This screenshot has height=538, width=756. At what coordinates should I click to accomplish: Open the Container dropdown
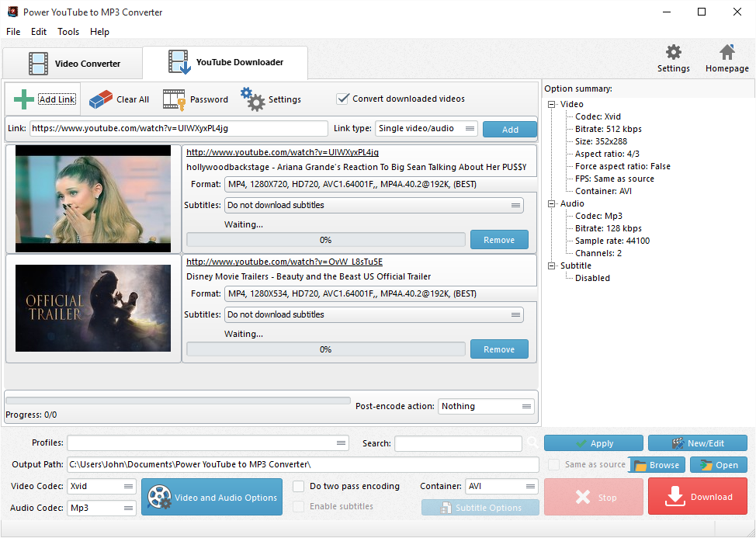[501, 487]
